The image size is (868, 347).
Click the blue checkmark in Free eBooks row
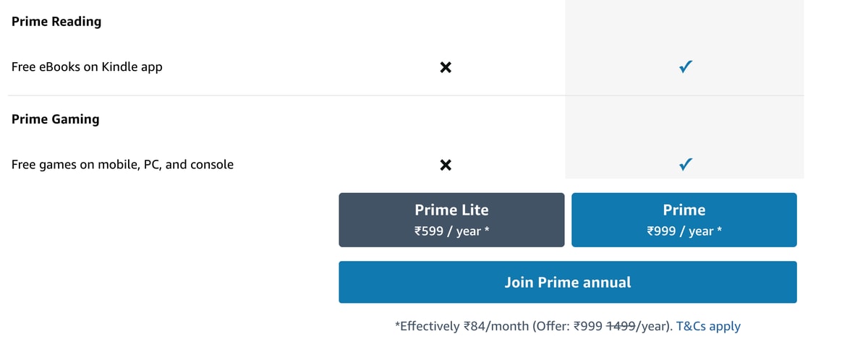coord(686,67)
